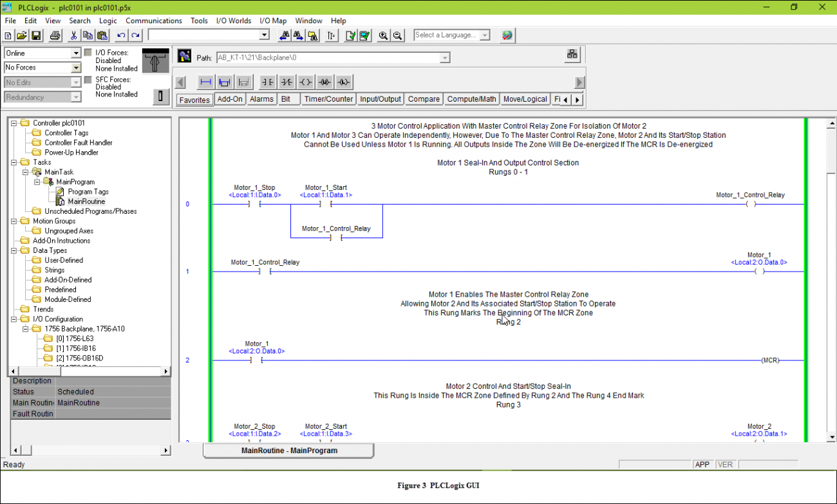Screen dimensions: 837x504
Task: Zoom out with the minus magnifier icon
Action: point(398,35)
